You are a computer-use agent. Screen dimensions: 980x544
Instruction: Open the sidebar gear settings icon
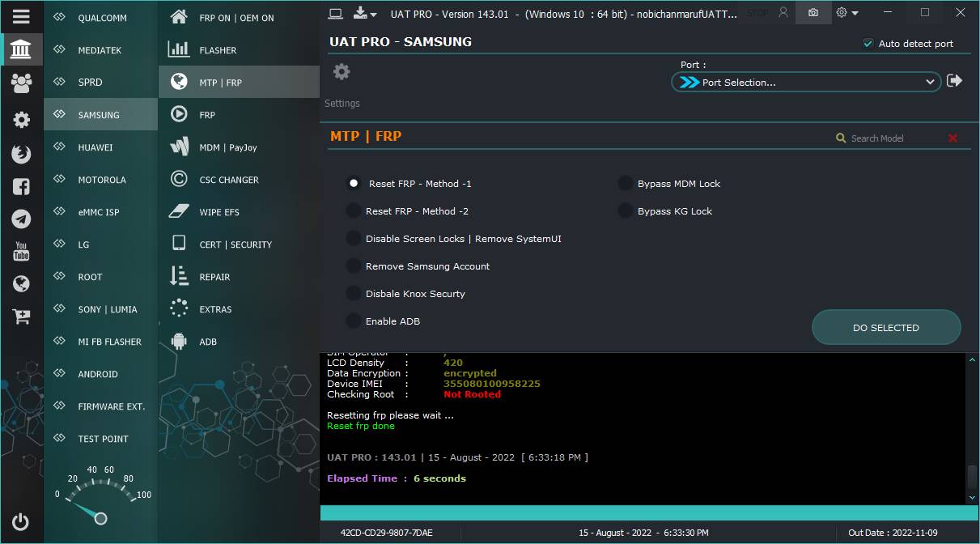coord(21,120)
